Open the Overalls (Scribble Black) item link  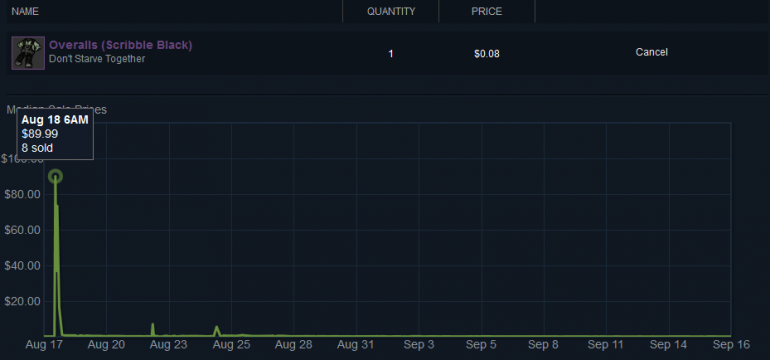pyautogui.click(x=120, y=45)
